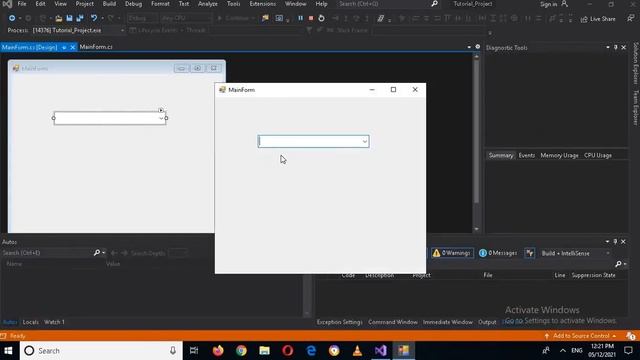The height and width of the screenshot is (360, 640).
Task: Click the Save All icon
Action: pyautogui.click(x=80, y=18)
